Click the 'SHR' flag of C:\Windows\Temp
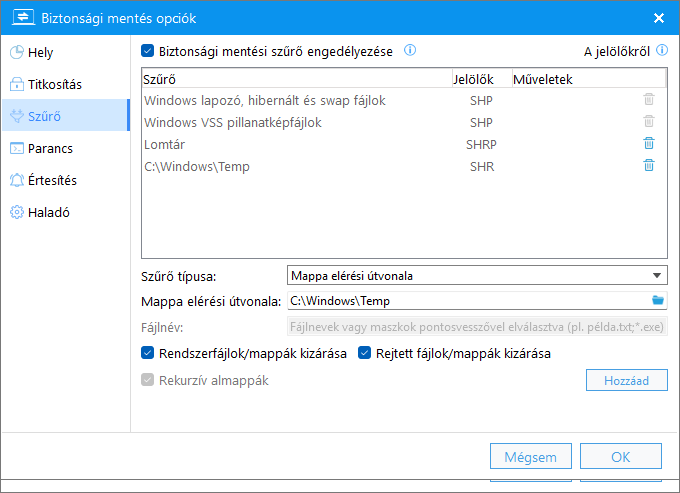 (482, 167)
